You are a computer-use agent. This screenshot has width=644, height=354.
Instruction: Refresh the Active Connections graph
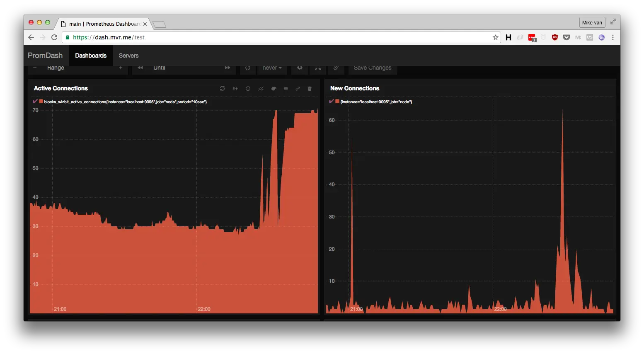(x=222, y=88)
